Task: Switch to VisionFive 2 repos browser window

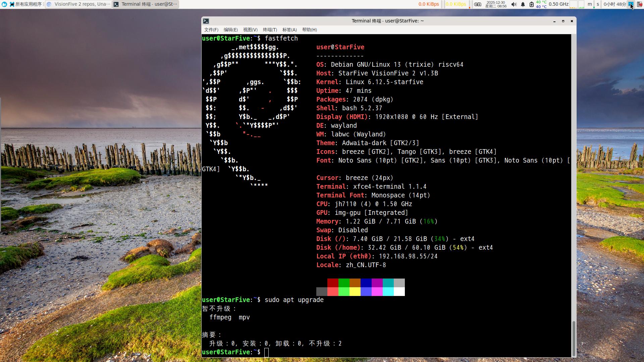Action: (x=78, y=4)
